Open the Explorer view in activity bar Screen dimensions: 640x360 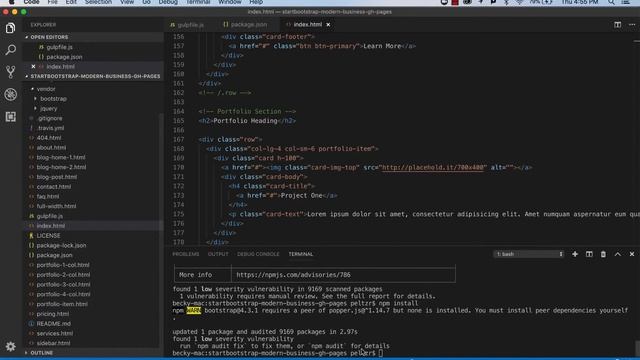[x=11, y=28]
